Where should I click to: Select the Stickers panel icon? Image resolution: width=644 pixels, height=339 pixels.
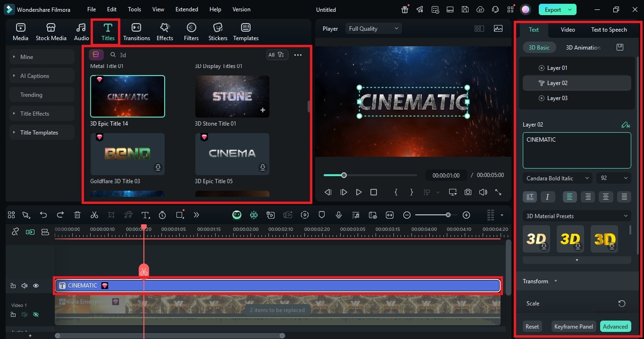(x=217, y=32)
